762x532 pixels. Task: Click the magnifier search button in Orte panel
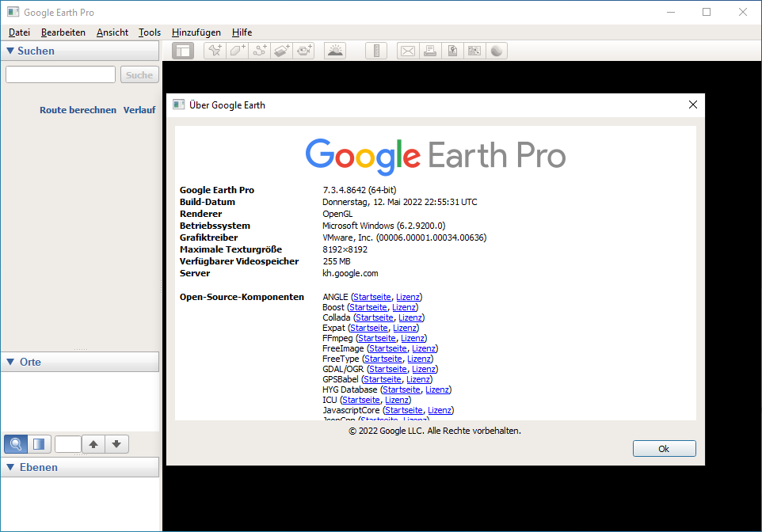click(16, 444)
